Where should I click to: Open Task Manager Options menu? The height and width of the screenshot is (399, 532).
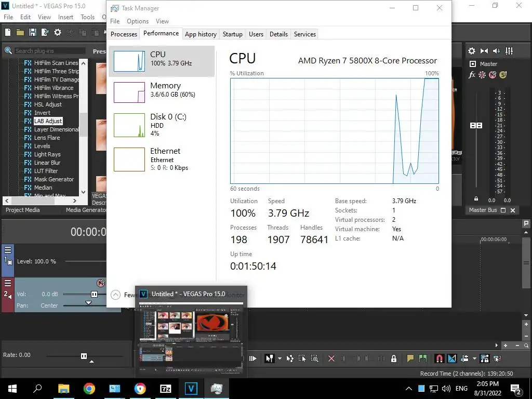138,21
